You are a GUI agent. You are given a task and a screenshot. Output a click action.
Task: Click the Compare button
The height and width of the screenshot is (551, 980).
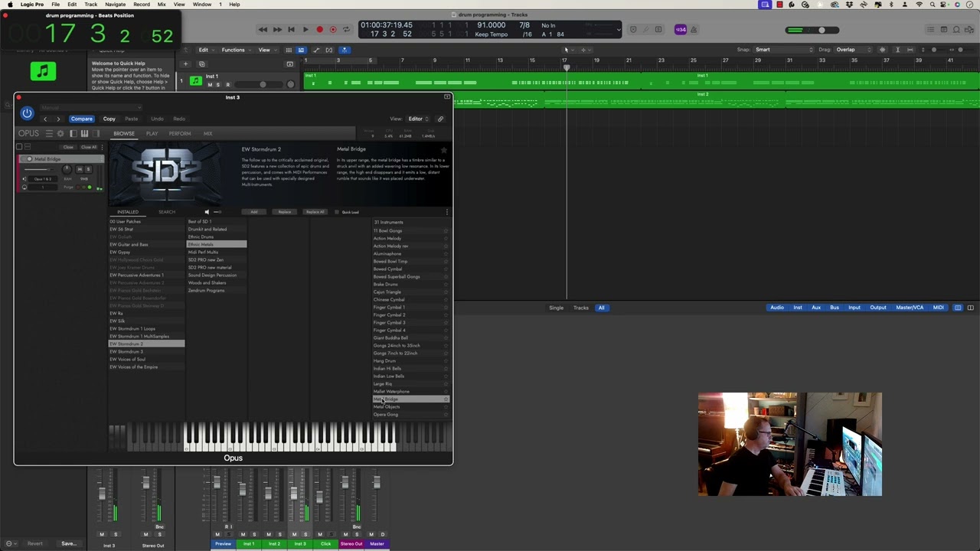tap(81, 119)
